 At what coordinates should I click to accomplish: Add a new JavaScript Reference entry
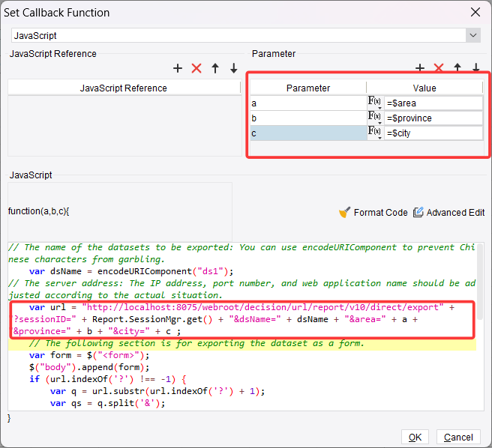click(178, 68)
